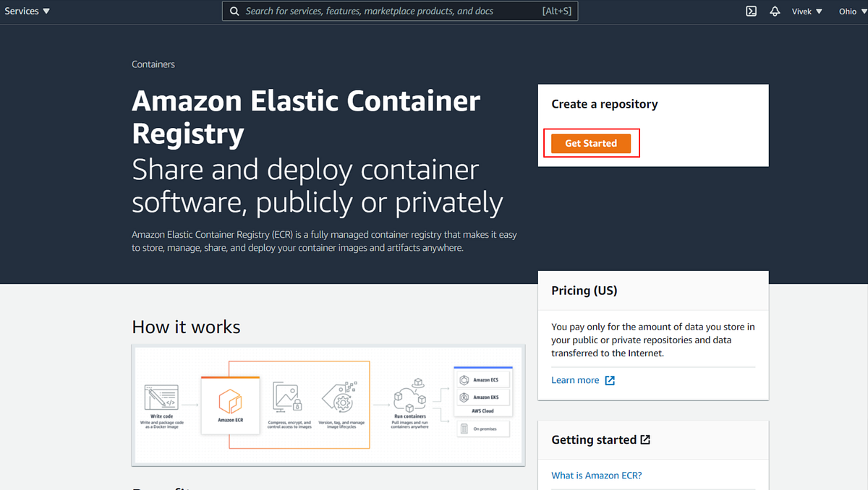
Task: View notifications via the bell icon
Action: 774,11
